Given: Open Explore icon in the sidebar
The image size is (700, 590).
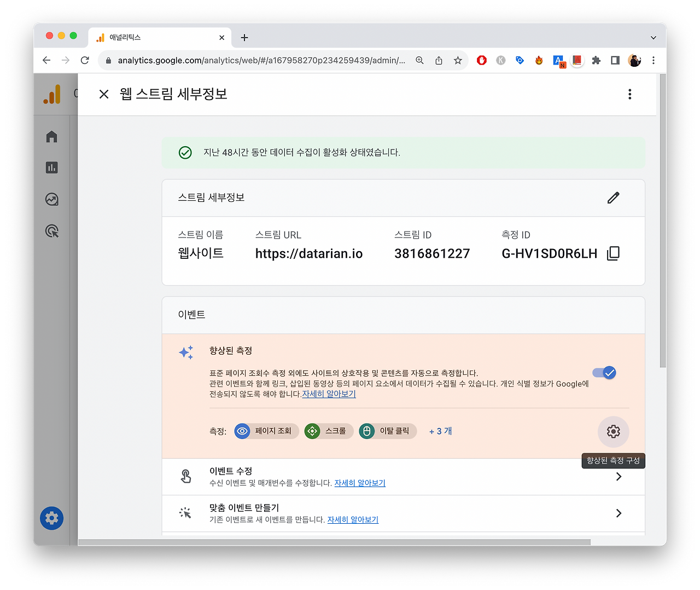Looking at the screenshot, I should click(x=52, y=199).
